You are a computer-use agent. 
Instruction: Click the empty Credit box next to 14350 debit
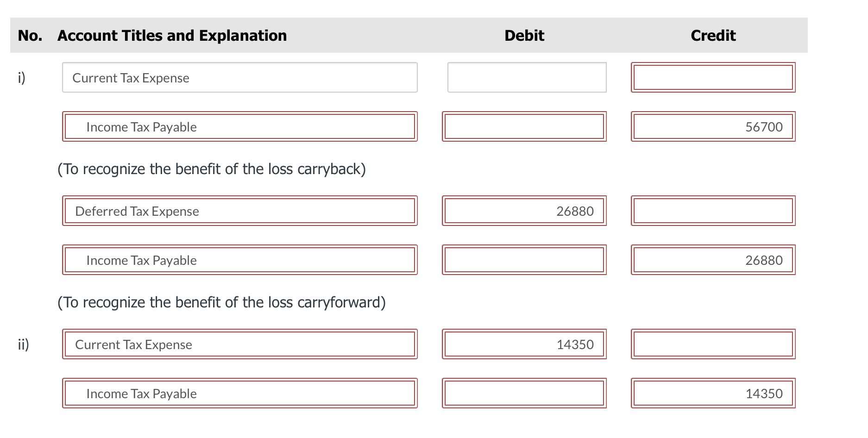713,344
